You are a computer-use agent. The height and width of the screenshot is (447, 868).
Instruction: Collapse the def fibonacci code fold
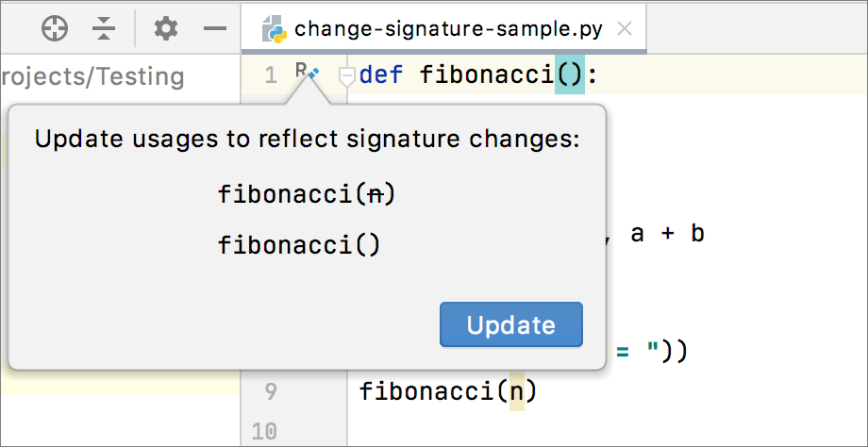click(x=346, y=75)
